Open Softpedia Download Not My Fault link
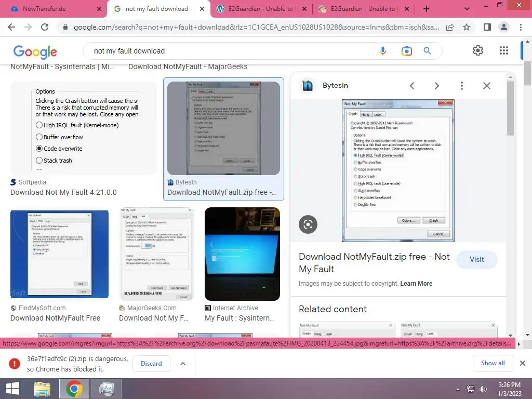This screenshot has width=532, height=399. [x=63, y=192]
